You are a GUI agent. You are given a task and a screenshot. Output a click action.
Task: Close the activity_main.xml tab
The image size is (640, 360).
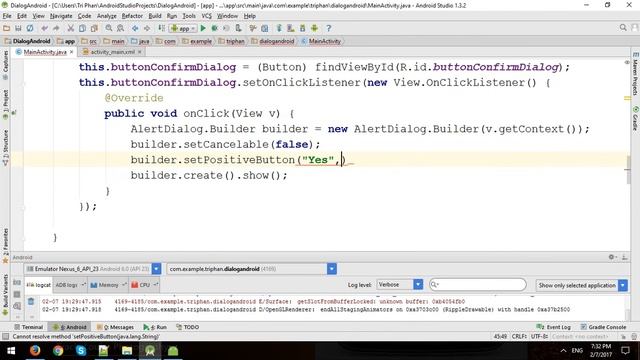click(x=140, y=52)
